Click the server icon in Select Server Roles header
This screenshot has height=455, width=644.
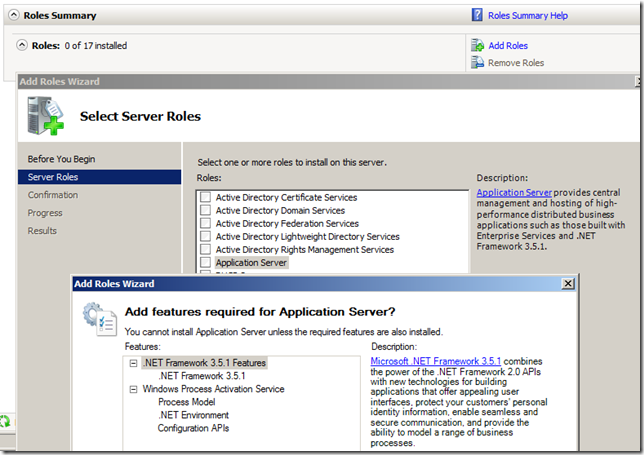pyautogui.click(x=46, y=117)
